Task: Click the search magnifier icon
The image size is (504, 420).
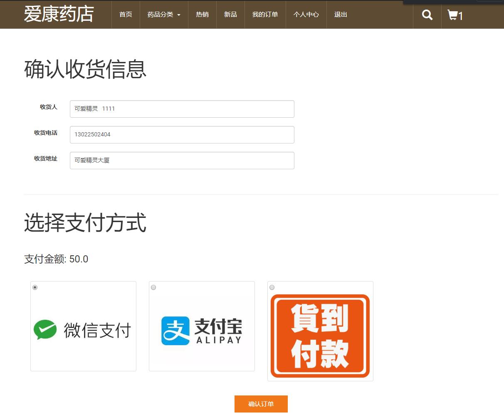Action: (427, 15)
